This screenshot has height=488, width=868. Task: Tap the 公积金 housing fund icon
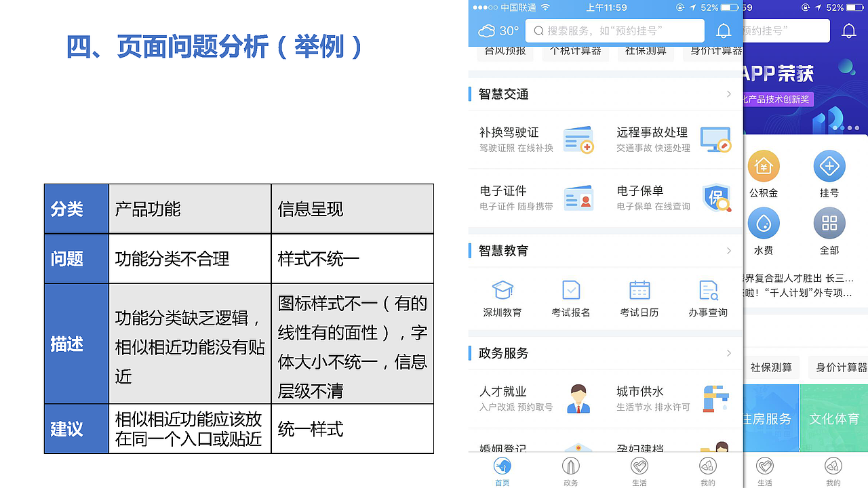point(764,167)
